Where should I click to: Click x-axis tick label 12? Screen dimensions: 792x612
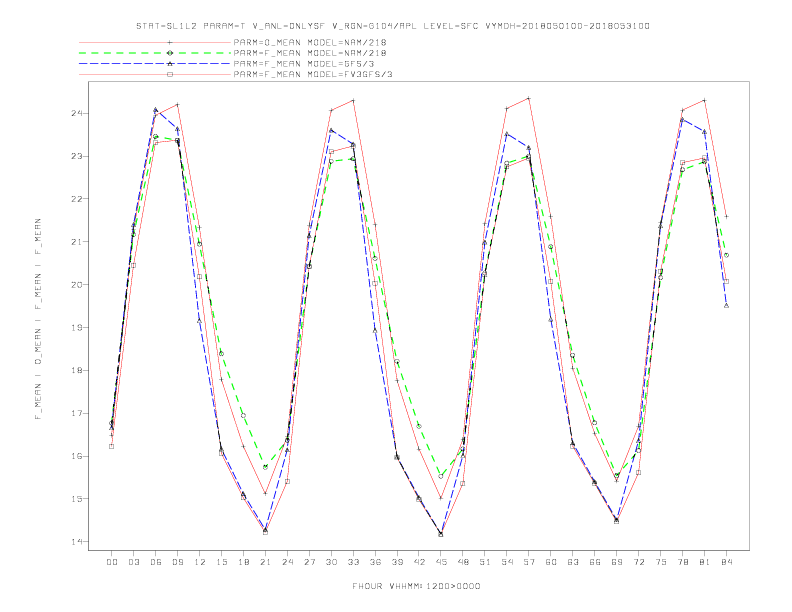(200, 562)
